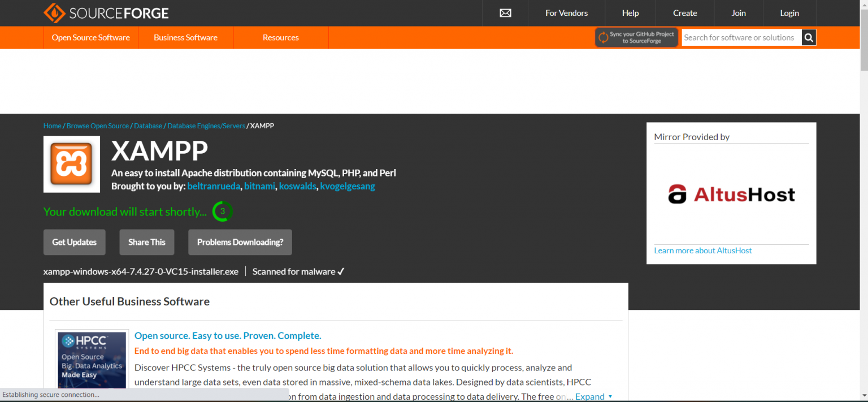Click the Sync your GitHub Project button
This screenshot has width=868, height=402.
tap(636, 38)
